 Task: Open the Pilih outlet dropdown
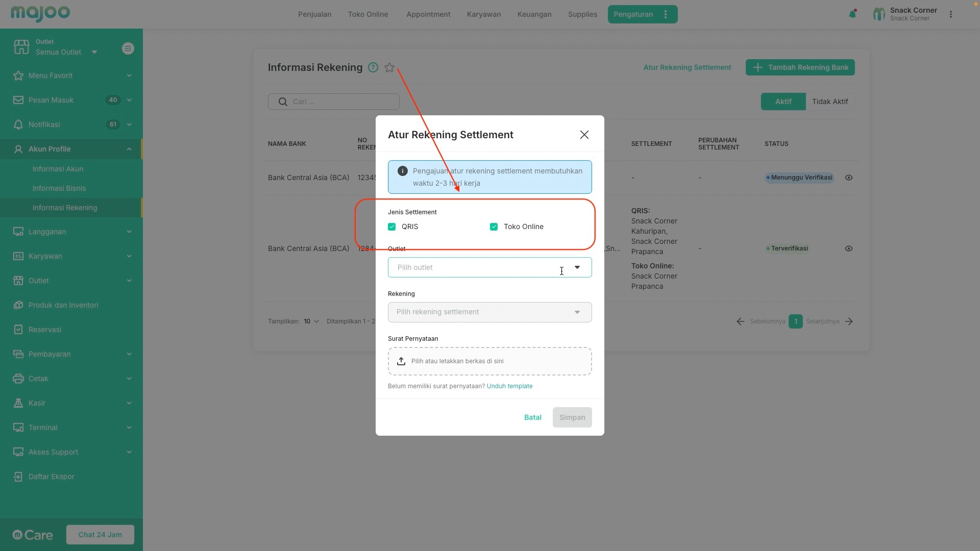coord(489,267)
